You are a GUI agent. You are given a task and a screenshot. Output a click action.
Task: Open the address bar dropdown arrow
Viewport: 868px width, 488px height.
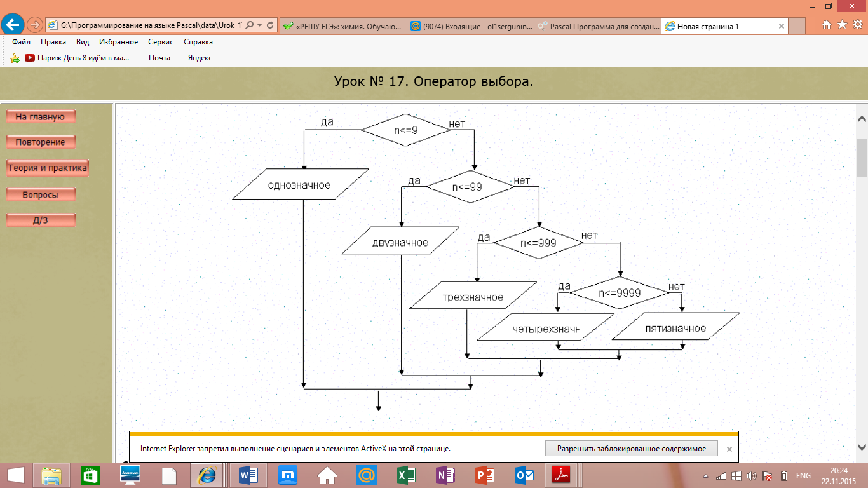coord(259,25)
